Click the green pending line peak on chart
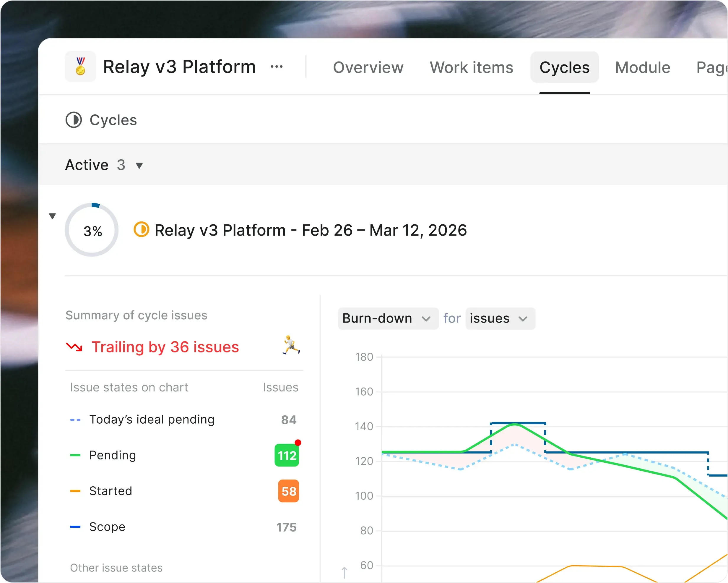728x583 pixels. click(x=514, y=425)
